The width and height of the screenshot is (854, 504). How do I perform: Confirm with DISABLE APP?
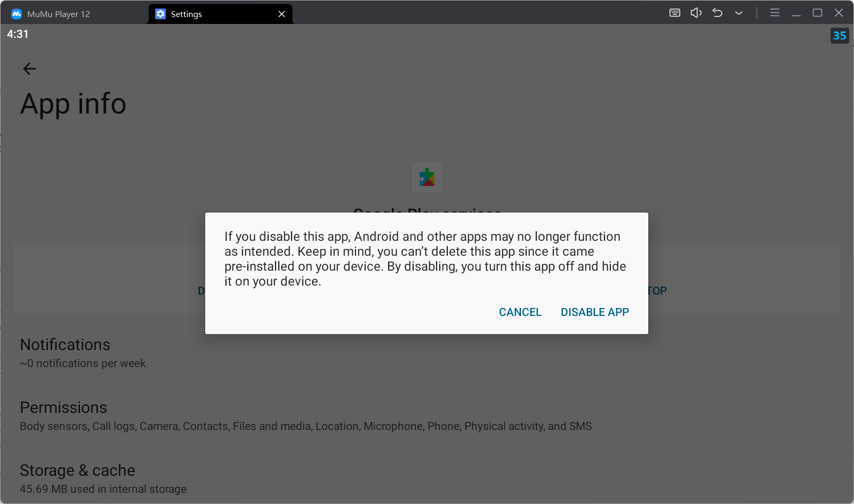[594, 312]
